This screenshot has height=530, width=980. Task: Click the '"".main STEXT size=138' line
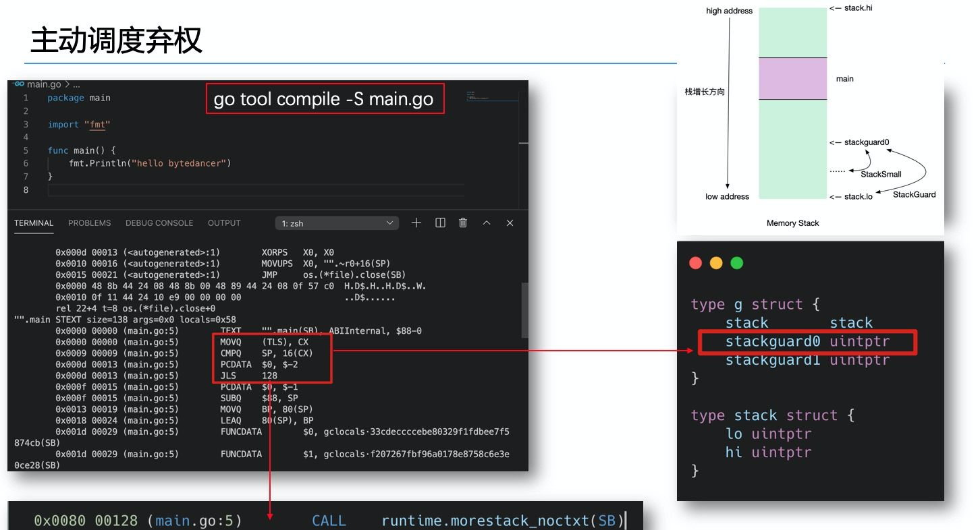click(x=125, y=320)
